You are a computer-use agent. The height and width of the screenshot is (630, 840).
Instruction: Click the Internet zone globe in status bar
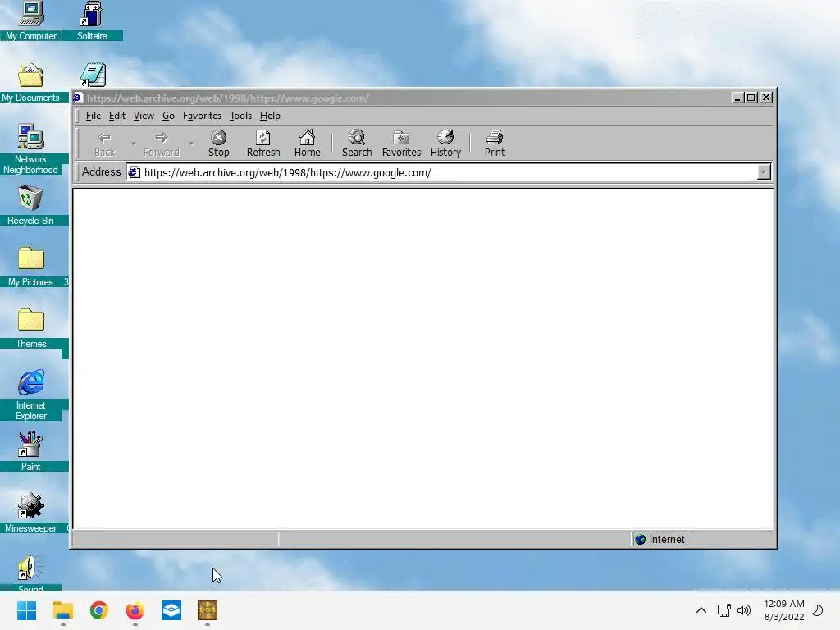[x=640, y=540]
